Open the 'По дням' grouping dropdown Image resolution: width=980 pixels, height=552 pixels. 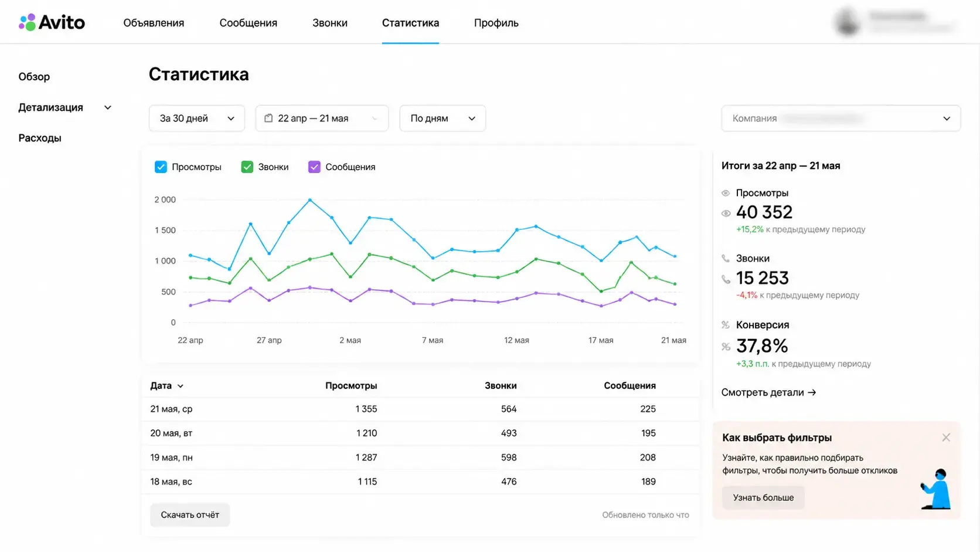pos(443,118)
